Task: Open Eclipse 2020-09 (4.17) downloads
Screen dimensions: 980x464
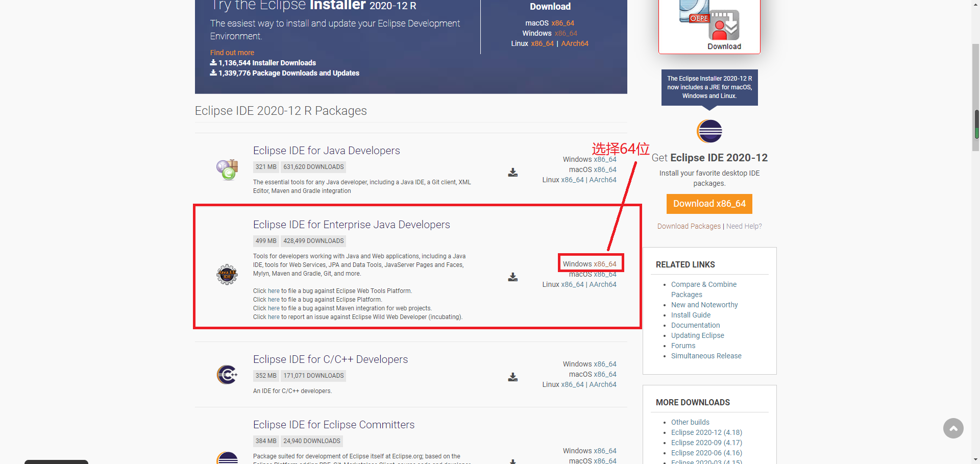Action: pos(706,443)
